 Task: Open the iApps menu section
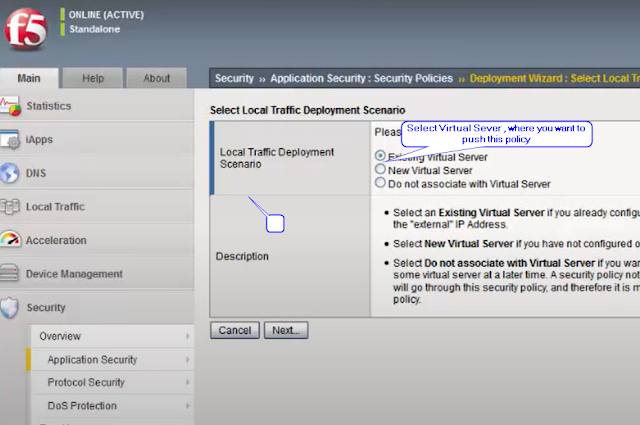point(97,139)
